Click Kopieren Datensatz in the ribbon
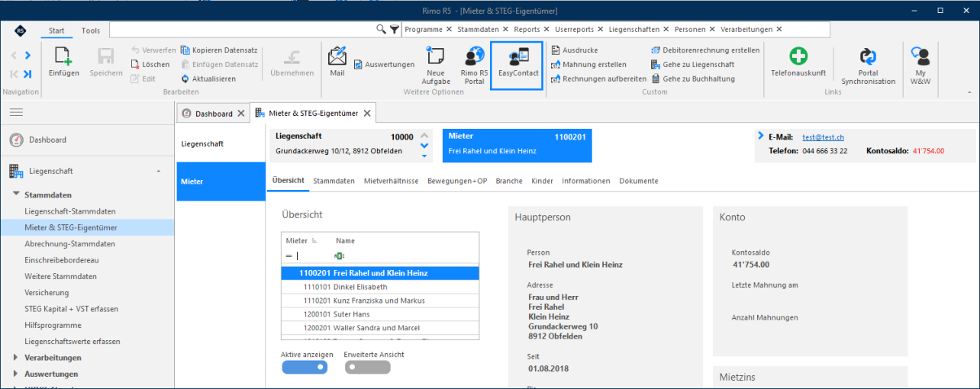 click(x=220, y=50)
